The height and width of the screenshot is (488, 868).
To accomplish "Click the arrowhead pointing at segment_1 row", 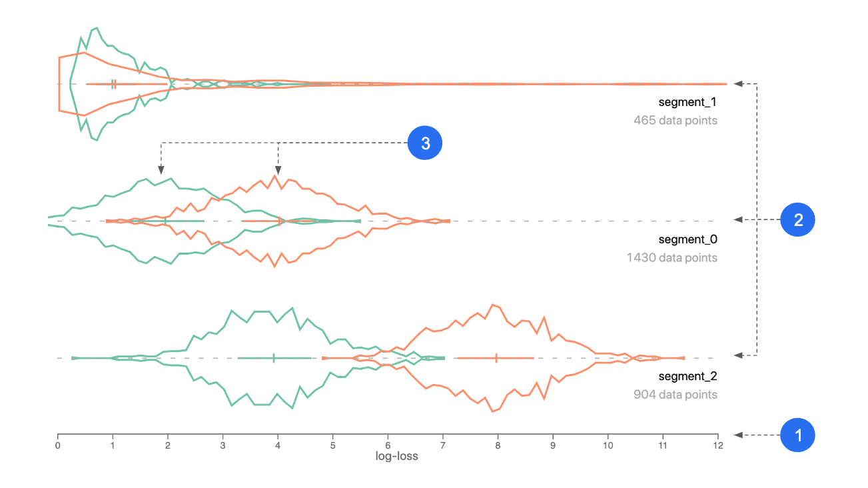I will point(739,84).
